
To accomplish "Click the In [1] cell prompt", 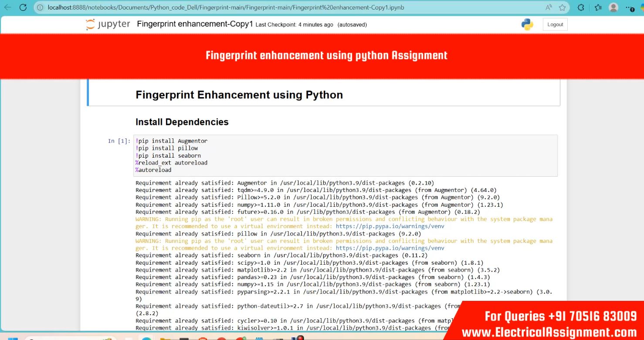I will click(x=119, y=141).
